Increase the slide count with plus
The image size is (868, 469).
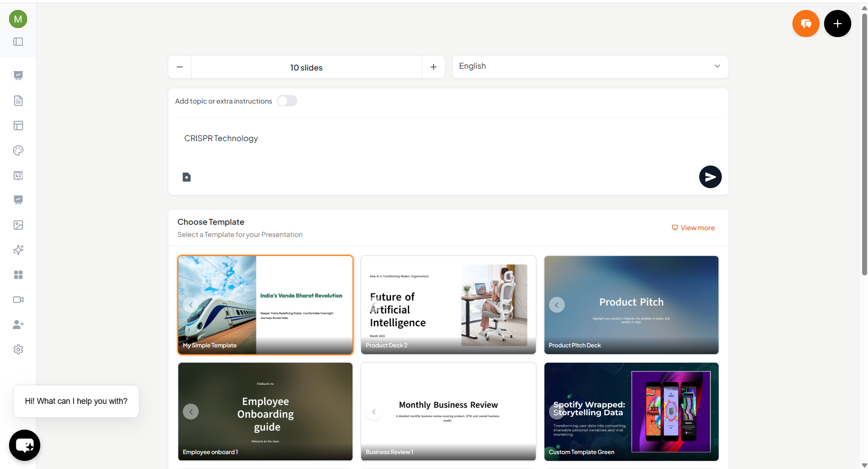coord(433,67)
